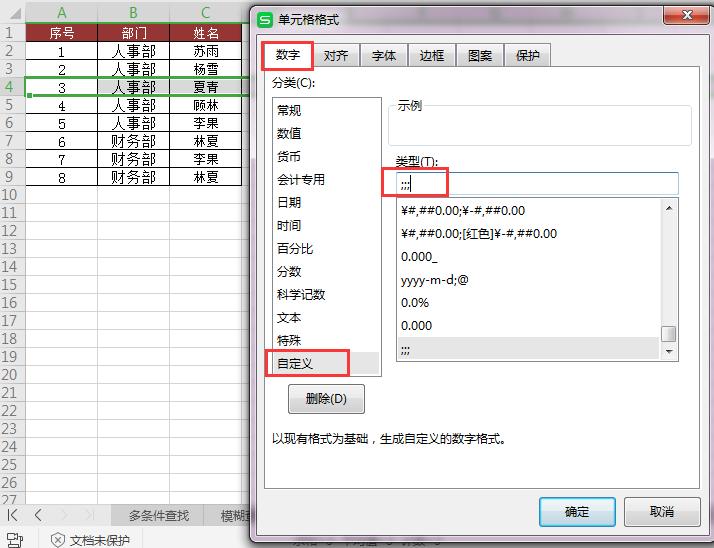Close the 单元格格式 dialog
The width and height of the screenshot is (714, 548).
(687, 15)
